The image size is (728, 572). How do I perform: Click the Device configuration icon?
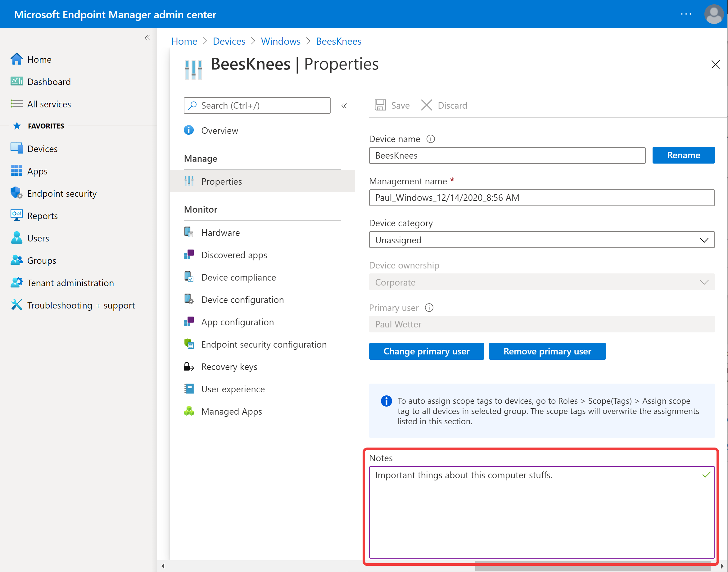click(x=189, y=300)
